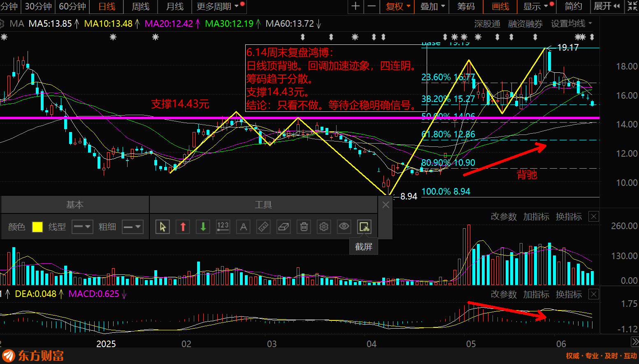This screenshot has height=364, width=639.
Task: Select the 周线 weekly chart tab
Action: click(141, 7)
